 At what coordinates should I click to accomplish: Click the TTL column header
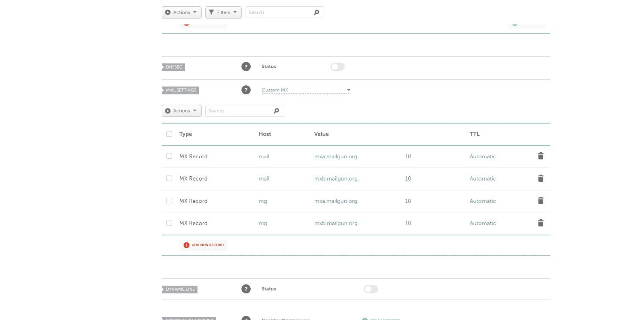474,134
